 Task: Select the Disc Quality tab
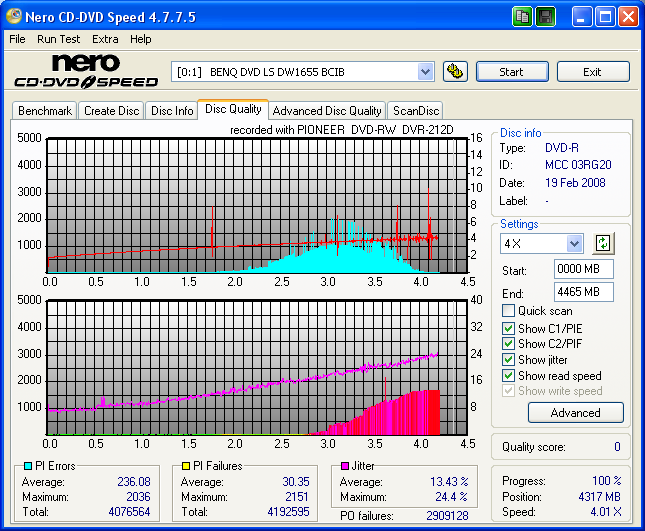pos(233,109)
